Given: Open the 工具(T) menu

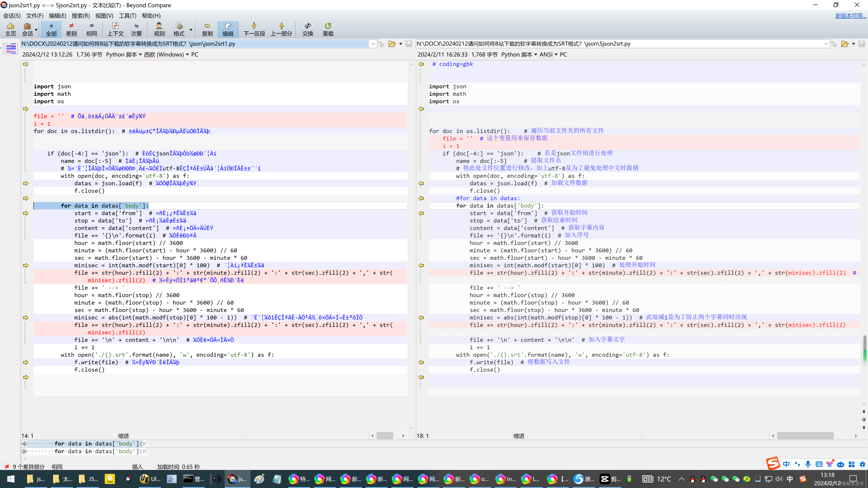Looking at the screenshot, I should click(127, 16).
